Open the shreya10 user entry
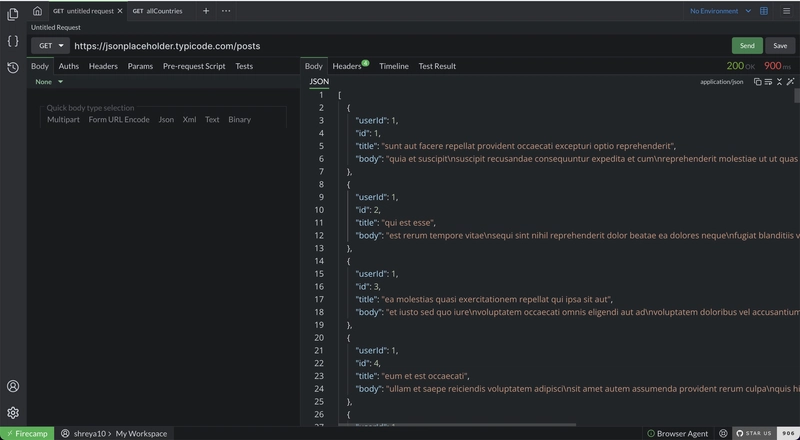The image size is (800, 440). (x=84, y=433)
